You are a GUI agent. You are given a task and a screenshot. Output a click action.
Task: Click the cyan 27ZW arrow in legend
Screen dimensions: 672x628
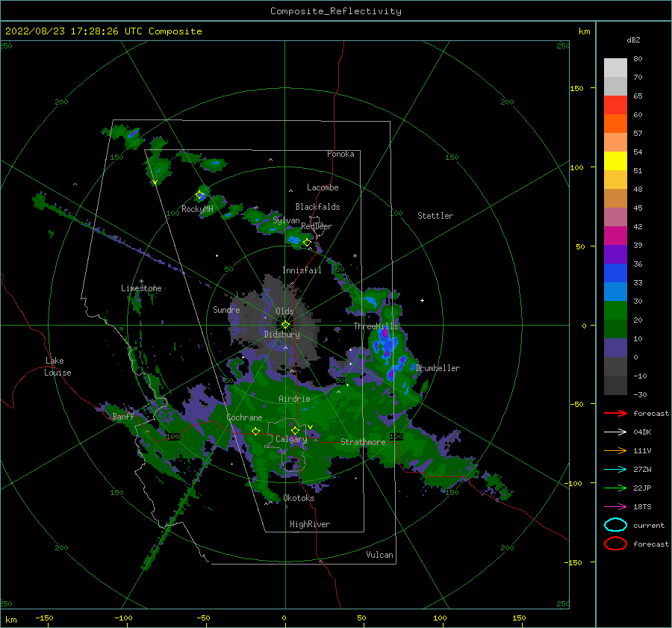615,470
